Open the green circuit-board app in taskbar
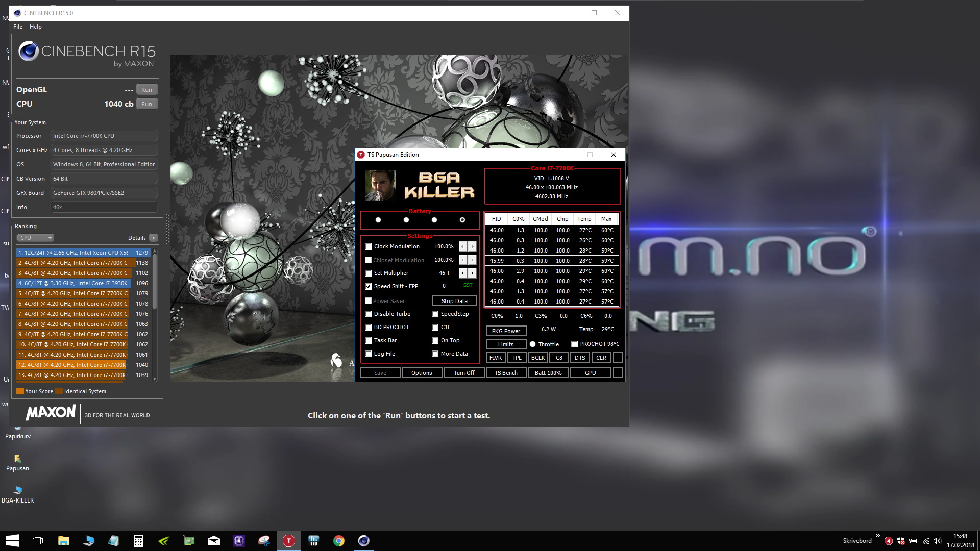 189,541
